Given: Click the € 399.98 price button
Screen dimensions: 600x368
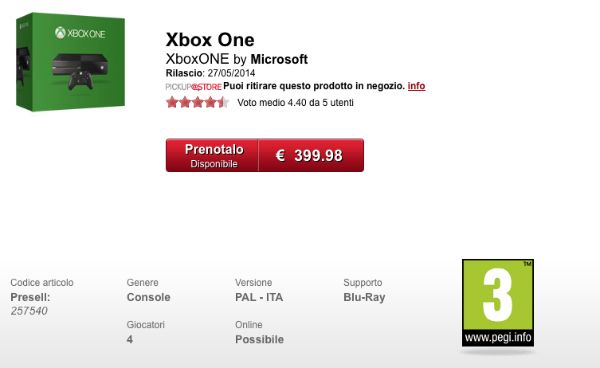Looking at the screenshot, I should point(311,155).
